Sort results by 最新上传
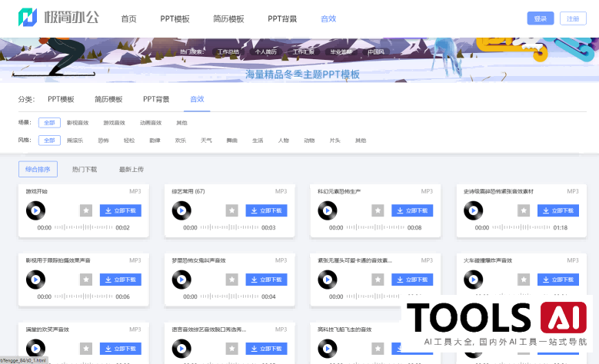The image size is (599, 364). (131, 169)
